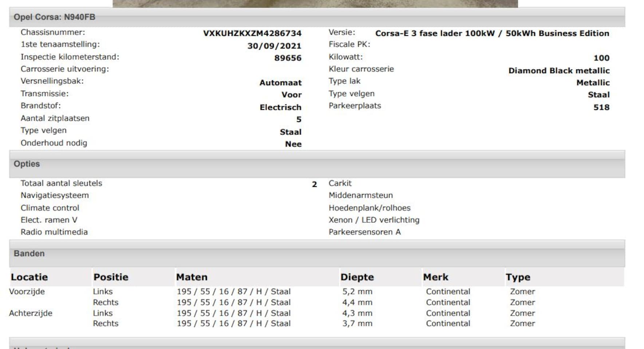Viewport: 644px width, 349px height.
Task: Click the Merk column header
Action: [x=435, y=277]
